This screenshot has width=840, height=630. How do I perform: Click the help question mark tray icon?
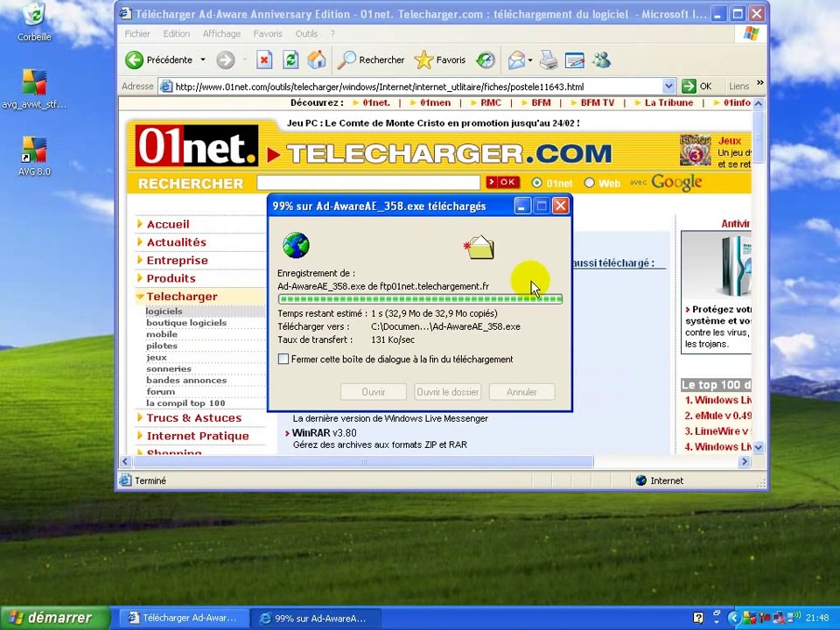tap(698, 618)
